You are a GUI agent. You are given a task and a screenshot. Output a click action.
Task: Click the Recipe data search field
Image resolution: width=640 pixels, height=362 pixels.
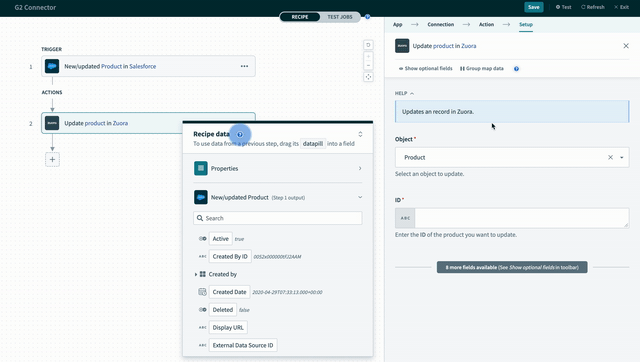click(x=278, y=218)
